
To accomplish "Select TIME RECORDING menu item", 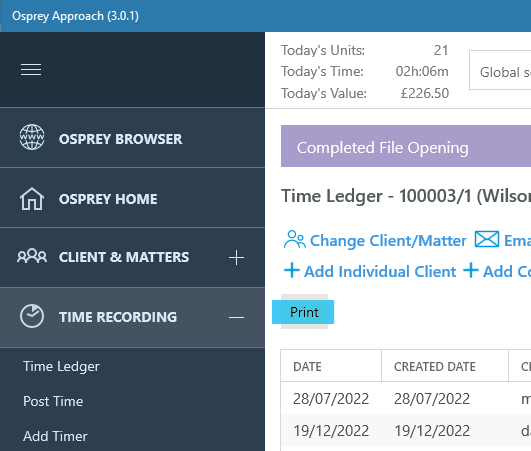I will pyautogui.click(x=132, y=318).
